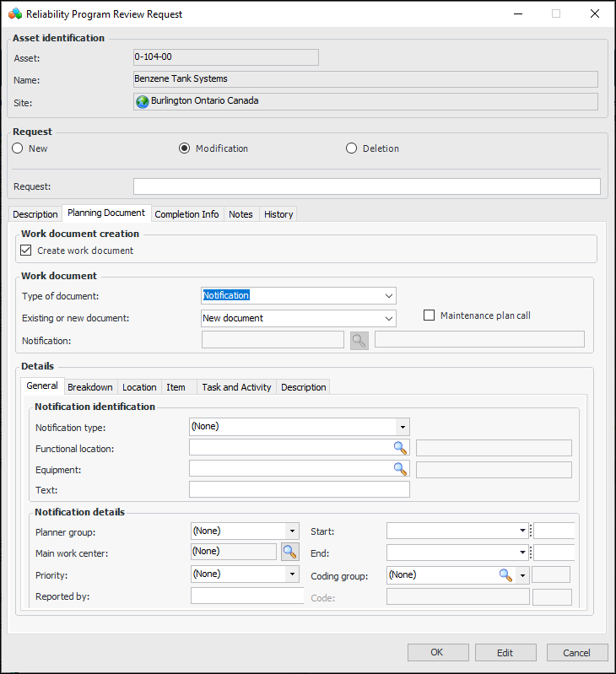Open the Task and Activity tab
616x674 pixels.
tap(236, 387)
